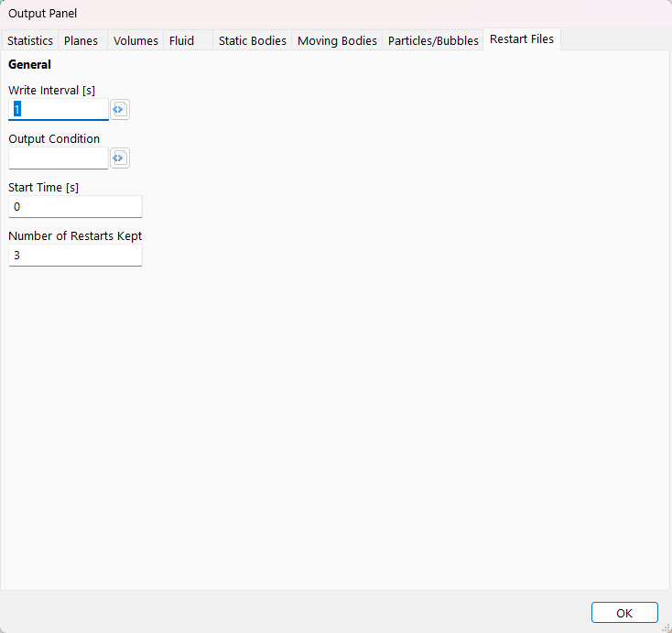Click the General section heading
672x633 pixels.
pos(30,65)
